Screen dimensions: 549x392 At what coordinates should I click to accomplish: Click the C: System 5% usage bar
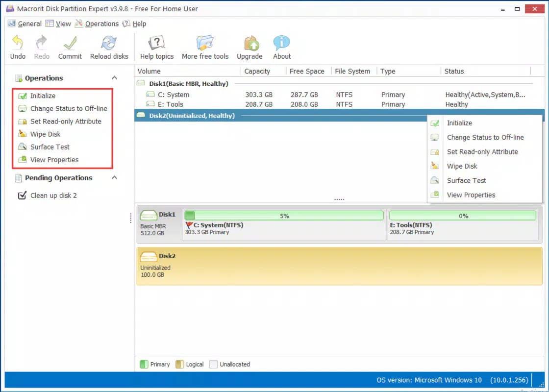[284, 216]
